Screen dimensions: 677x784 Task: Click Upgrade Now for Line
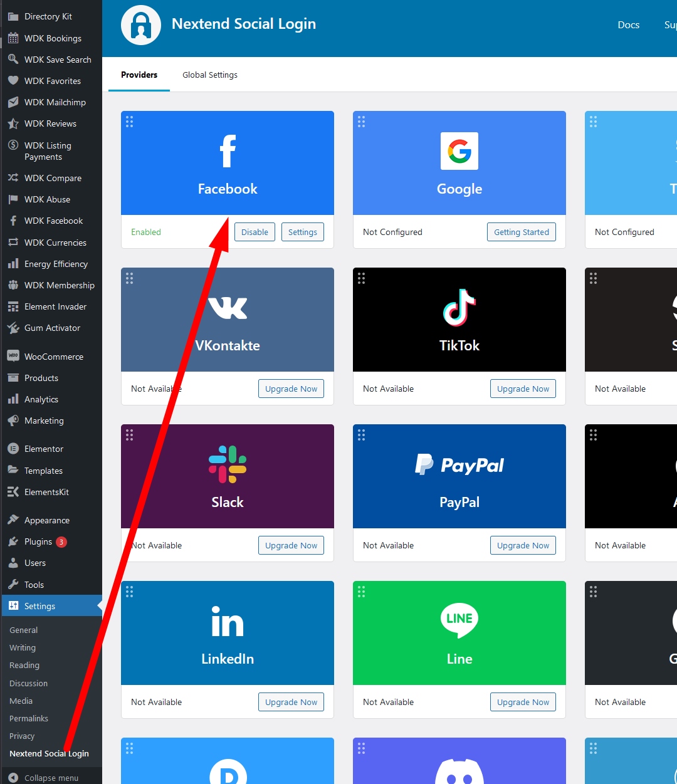(x=523, y=702)
